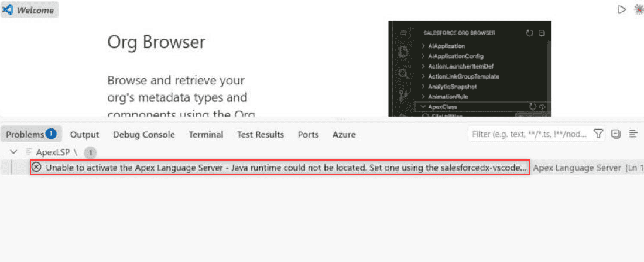Open the Test Results tab
Viewport: 644px width, 262px height.
(261, 134)
